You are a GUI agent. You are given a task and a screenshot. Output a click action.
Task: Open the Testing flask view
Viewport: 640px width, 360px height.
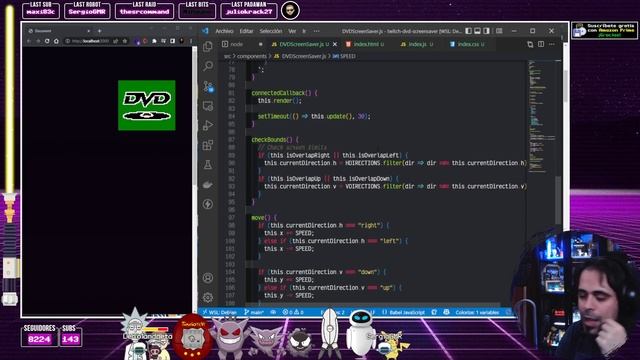point(208,164)
